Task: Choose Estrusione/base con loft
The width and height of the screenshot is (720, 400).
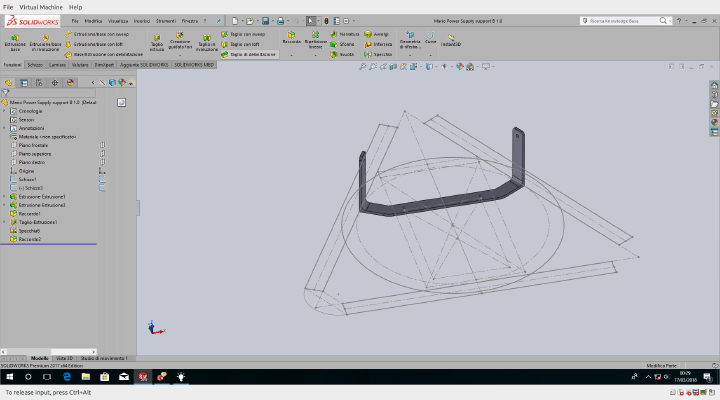Action: [x=94, y=44]
